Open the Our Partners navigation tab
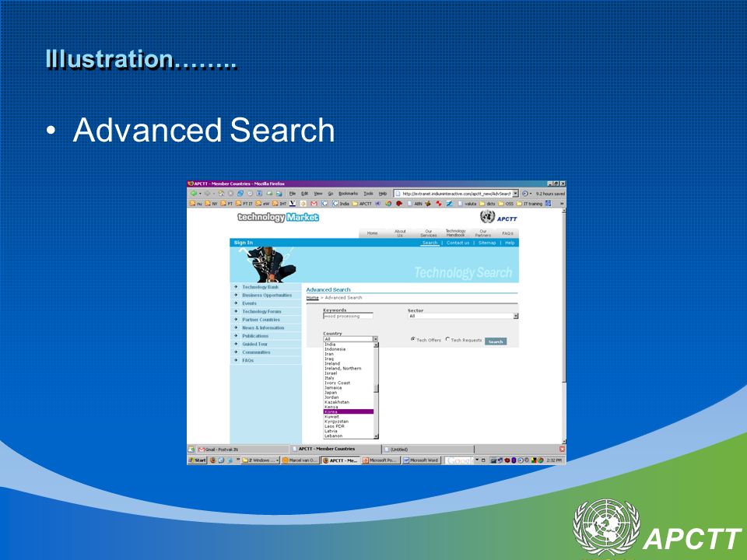 coord(482,233)
